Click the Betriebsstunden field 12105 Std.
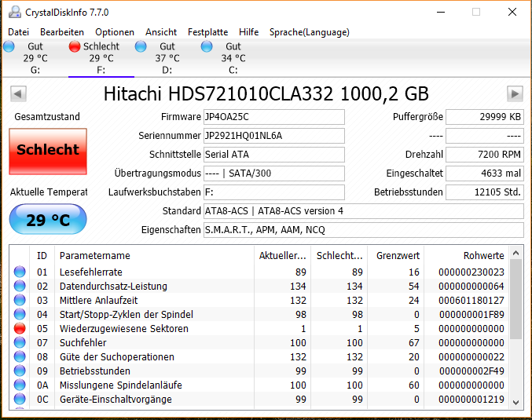The width and height of the screenshot is (532, 420). pyautogui.click(x=485, y=192)
